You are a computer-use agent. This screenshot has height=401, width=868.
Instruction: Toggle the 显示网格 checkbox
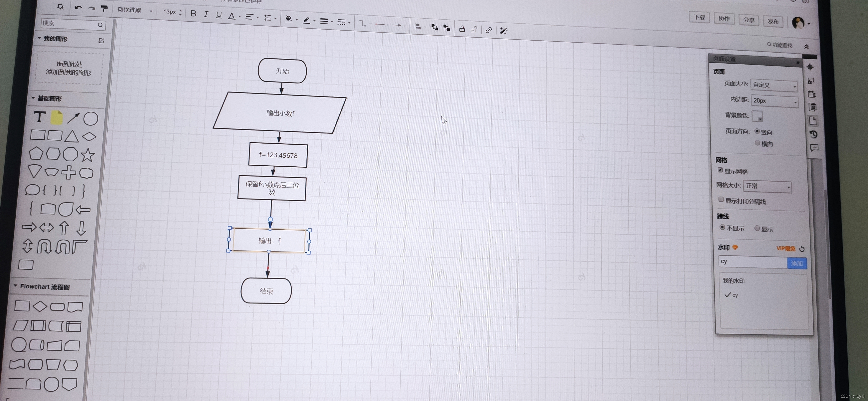(720, 170)
